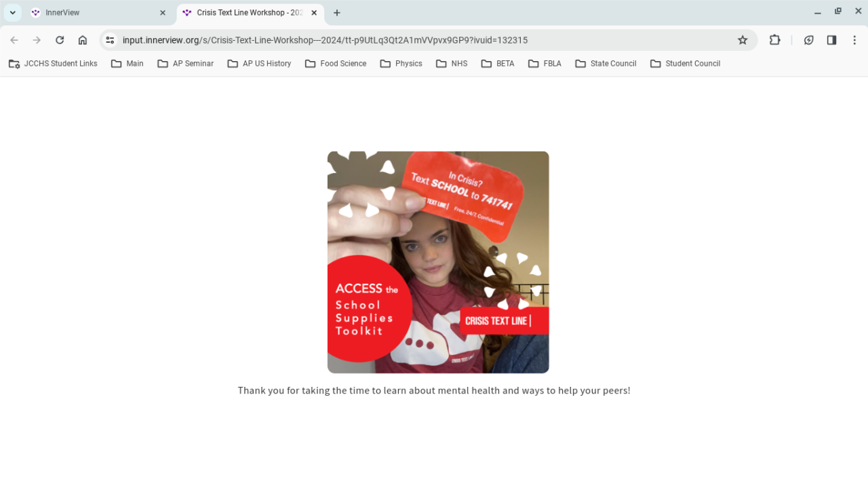The width and height of the screenshot is (868, 488).
Task: Open Chrome three-dot menu
Action: [854, 40]
